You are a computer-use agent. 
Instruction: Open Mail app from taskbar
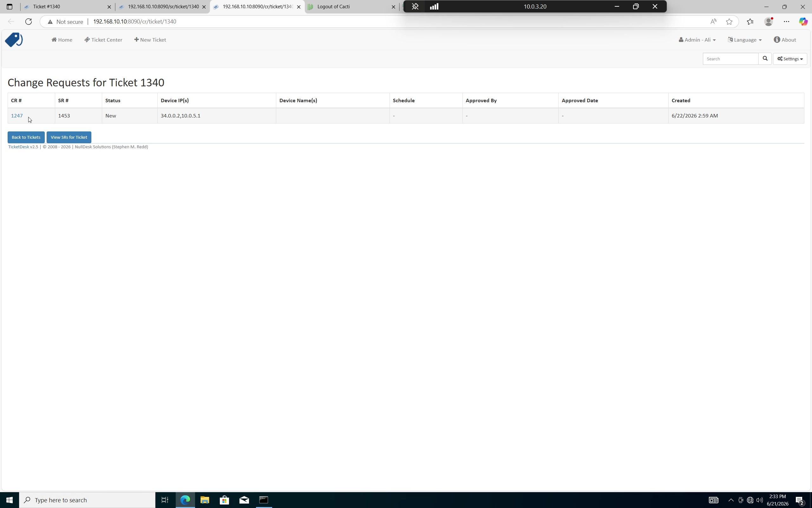click(244, 500)
